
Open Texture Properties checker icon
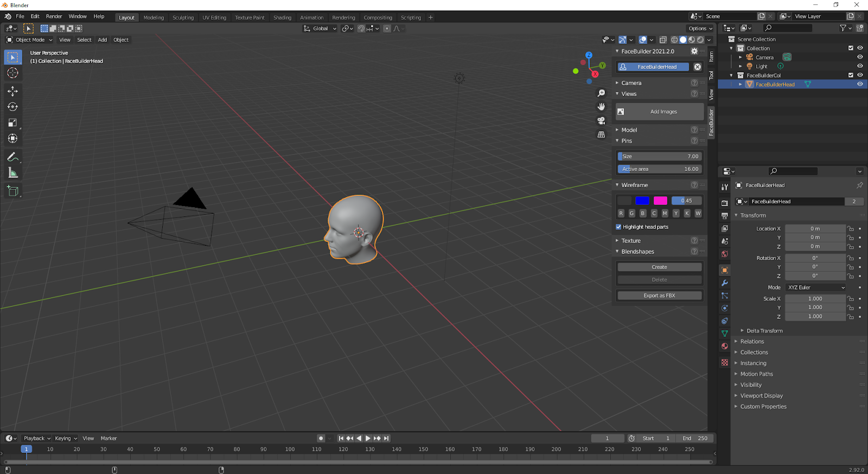[725, 362]
